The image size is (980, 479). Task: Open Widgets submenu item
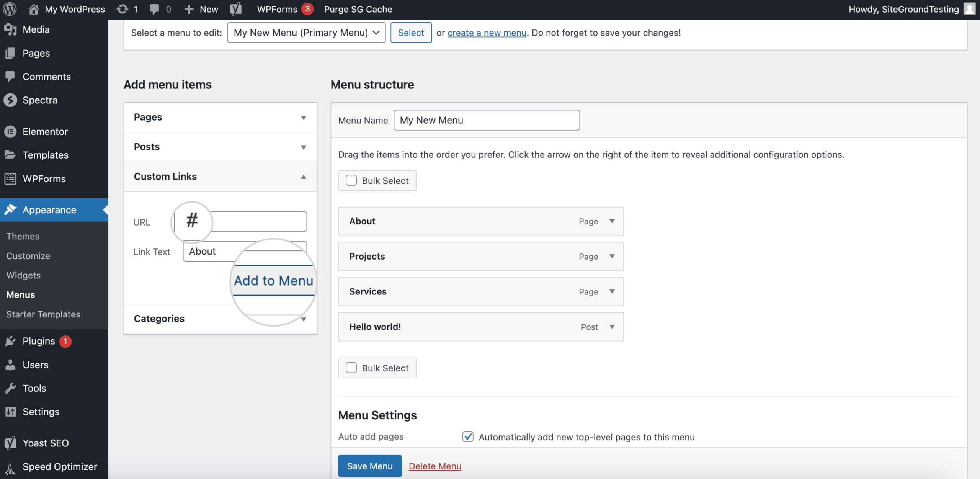pos(23,275)
